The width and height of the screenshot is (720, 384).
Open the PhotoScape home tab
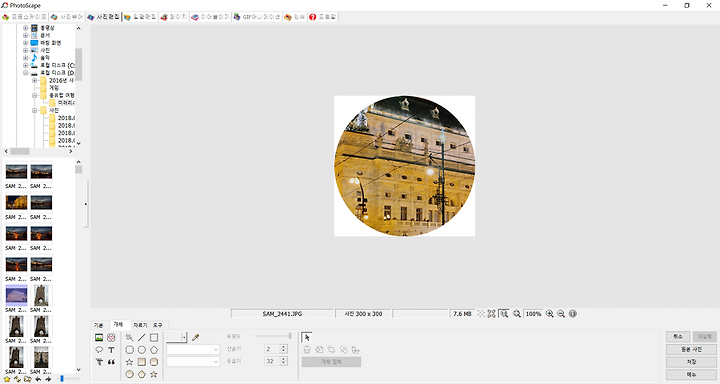click(x=24, y=17)
